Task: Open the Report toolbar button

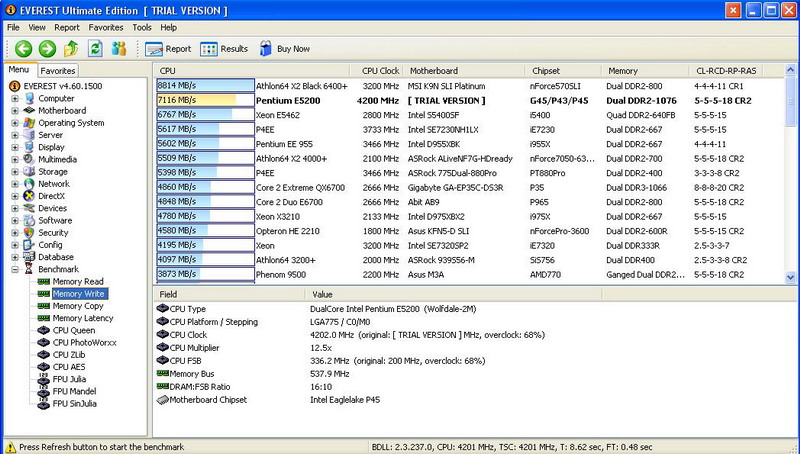Action: (x=168, y=49)
